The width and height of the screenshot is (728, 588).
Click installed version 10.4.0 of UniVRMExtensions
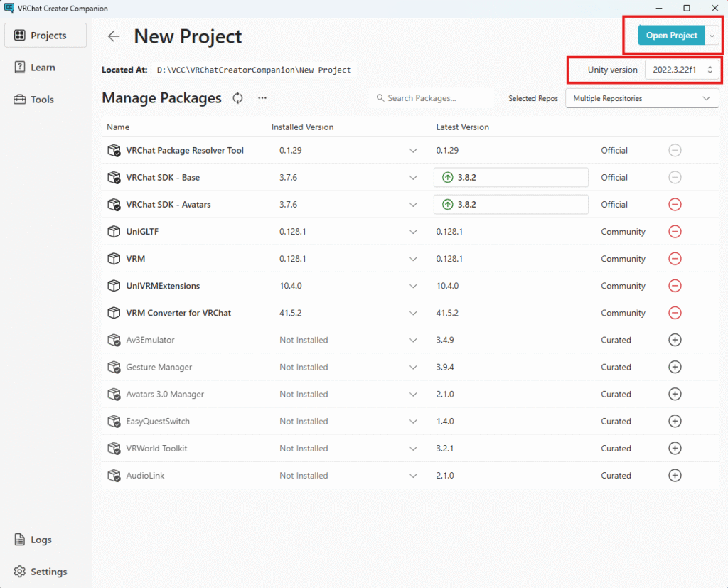point(290,286)
